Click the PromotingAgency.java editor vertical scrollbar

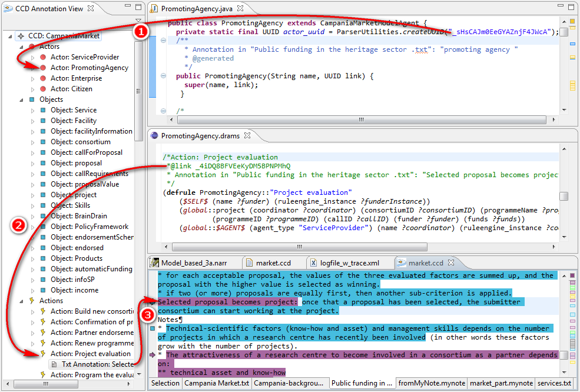[564, 32]
